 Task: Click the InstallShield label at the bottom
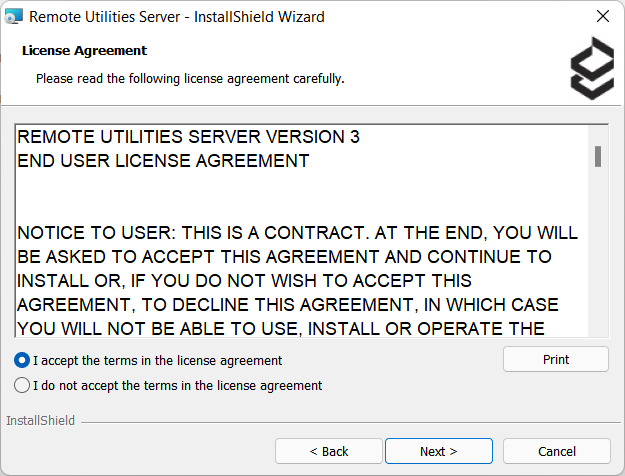tap(40, 421)
